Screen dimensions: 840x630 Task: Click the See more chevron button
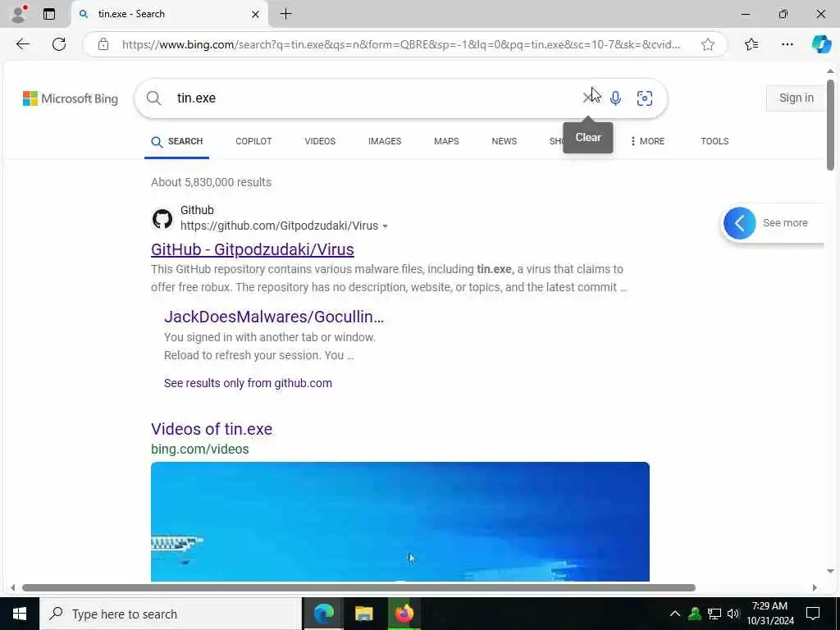739,223
